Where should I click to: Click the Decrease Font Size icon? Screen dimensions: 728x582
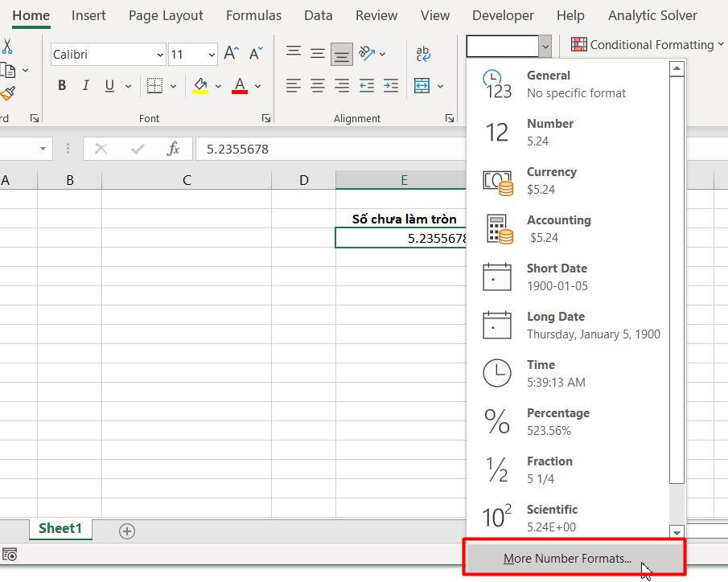[x=256, y=54]
